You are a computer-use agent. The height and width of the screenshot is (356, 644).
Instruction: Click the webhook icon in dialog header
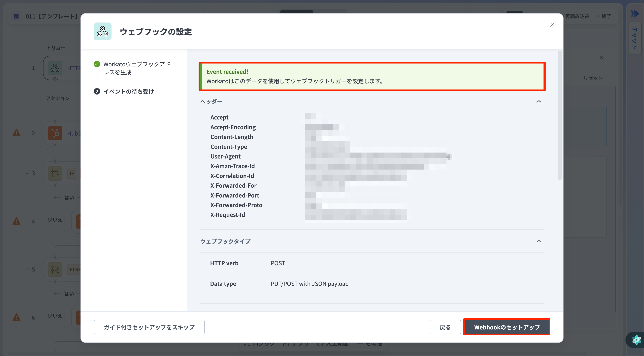[x=102, y=32]
